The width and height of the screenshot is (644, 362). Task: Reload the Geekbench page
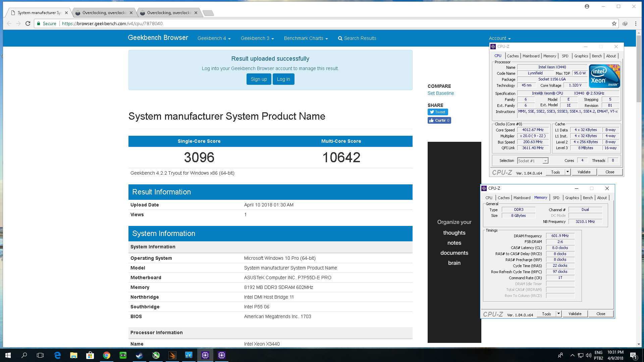(x=28, y=23)
